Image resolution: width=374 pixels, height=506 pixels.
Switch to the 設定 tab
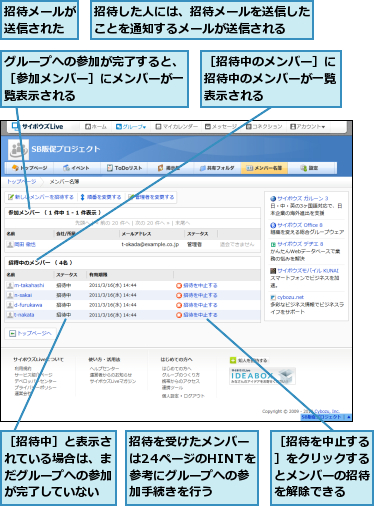pos(309,168)
